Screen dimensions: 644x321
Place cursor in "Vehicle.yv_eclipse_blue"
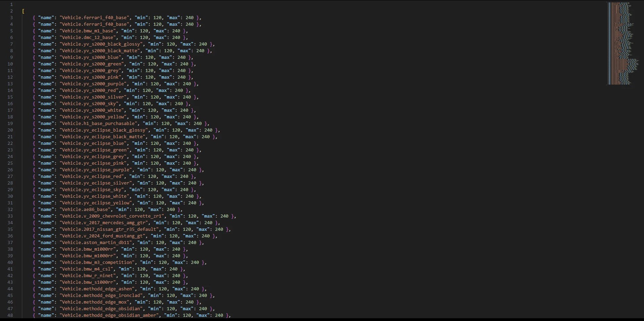click(x=93, y=143)
